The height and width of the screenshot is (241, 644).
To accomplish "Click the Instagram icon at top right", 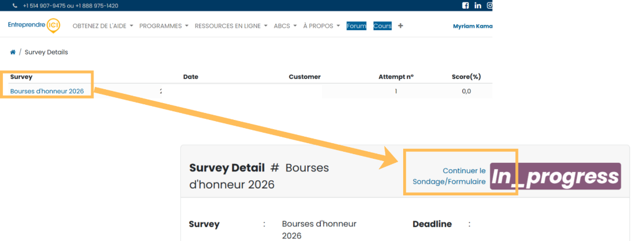I will pos(490,6).
